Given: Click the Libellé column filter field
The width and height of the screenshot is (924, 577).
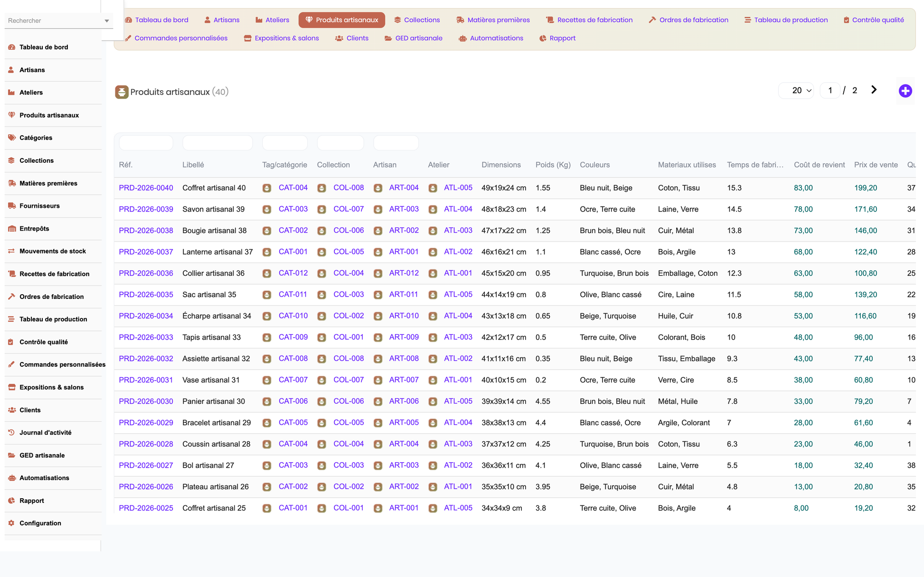Looking at the screenshot, I should point(217,143).
